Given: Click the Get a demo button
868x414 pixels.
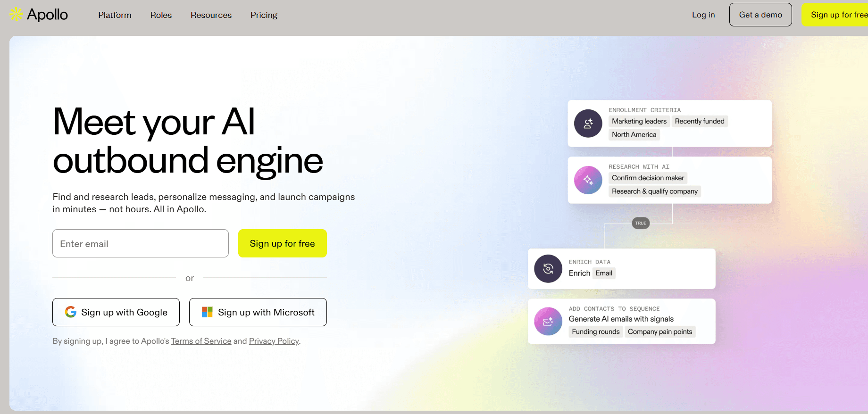Looking at the screenshot, I should (760, 15).
